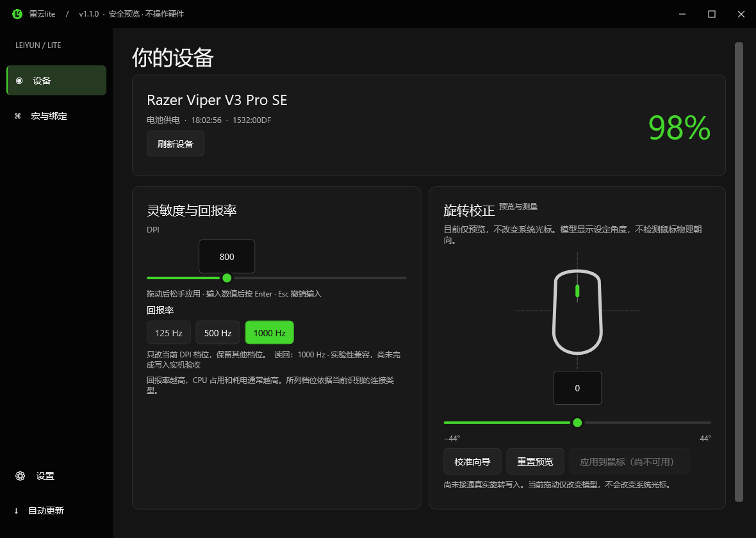Click the 宏与绑定 command-key icon
Image resolution: width=756 pixels, height=538 pixels.
[x=18, y=116]
